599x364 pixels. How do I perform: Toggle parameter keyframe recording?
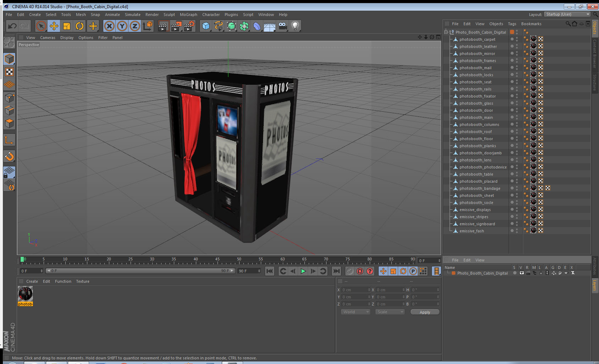(x=413, y=271)
